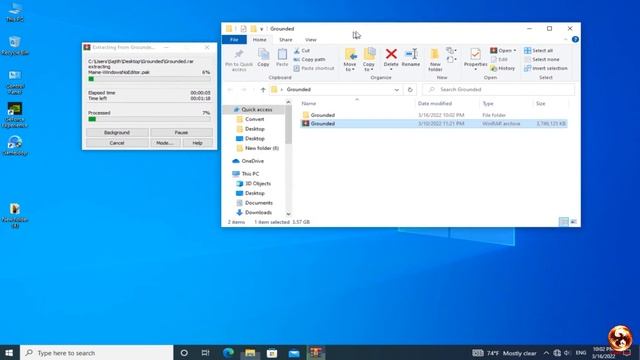640x360 pixels.
Task: Click the Processed progress bar in WinRAR
Action: click(149, 119)
